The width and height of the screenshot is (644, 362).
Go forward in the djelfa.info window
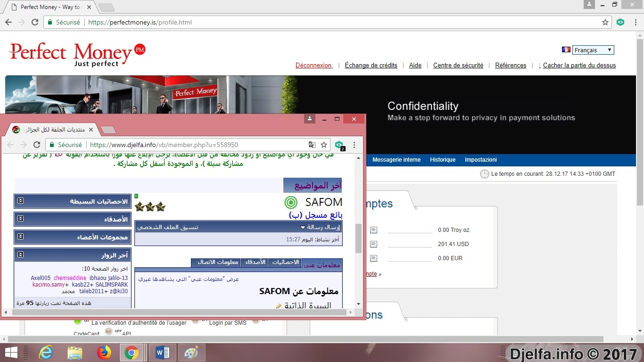[x=24, y=145]
